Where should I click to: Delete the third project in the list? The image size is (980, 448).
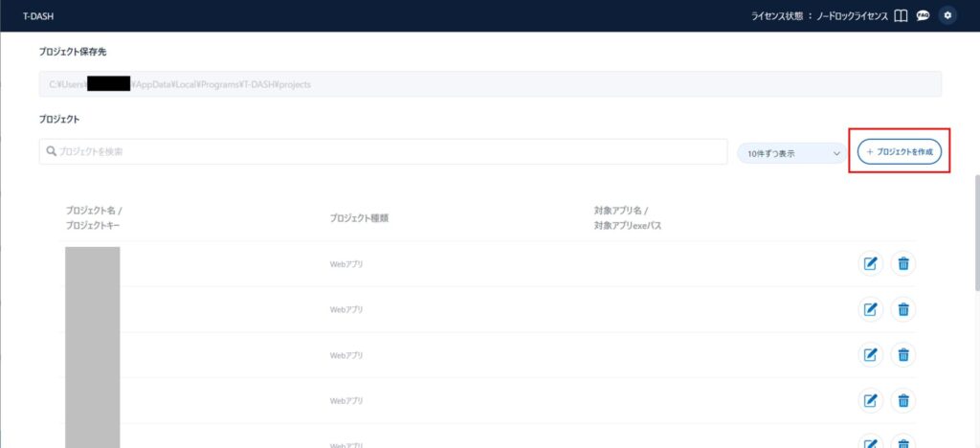[902, 354]
